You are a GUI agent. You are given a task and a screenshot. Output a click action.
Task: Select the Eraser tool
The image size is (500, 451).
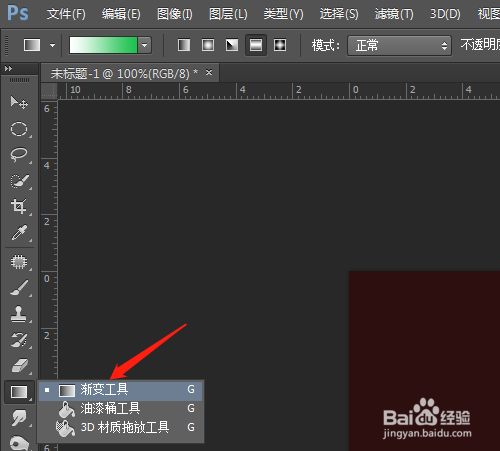coord(19,366)
